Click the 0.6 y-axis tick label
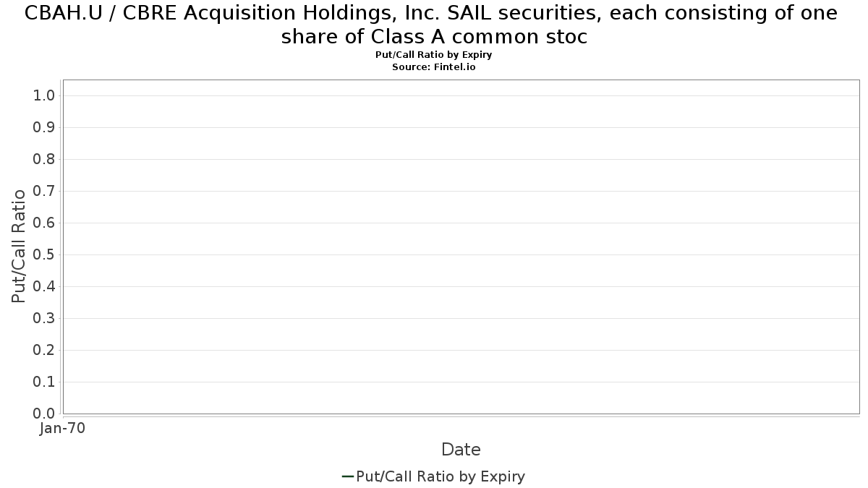The height and width of the screenshot is (488, 868). pyautogui.click(x=44, y=223)
